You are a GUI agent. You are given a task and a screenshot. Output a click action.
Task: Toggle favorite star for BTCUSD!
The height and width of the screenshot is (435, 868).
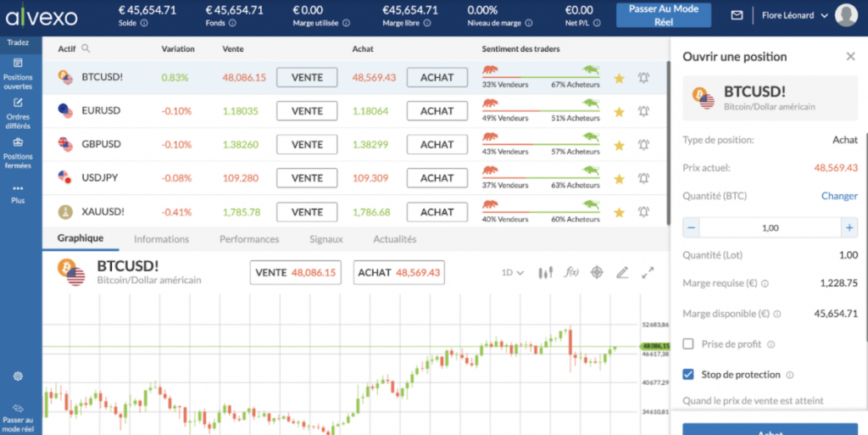pyautogui.click(x=619, y=78)
